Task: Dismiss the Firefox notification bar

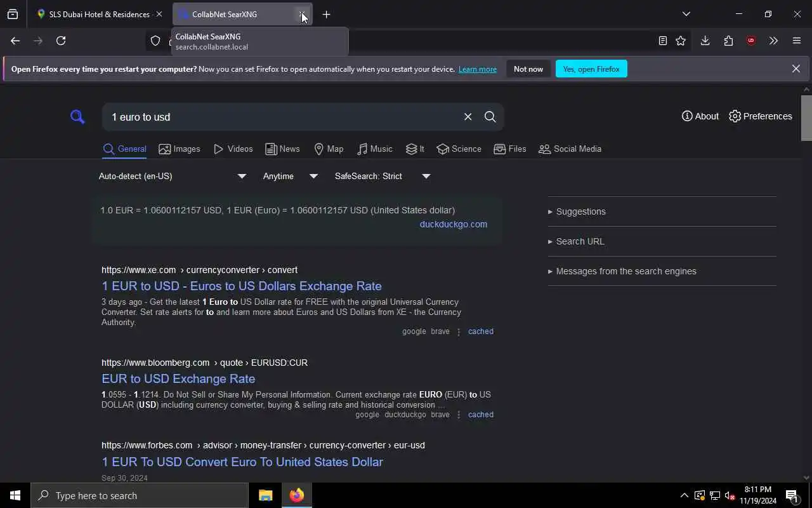Action: tap(796, 69)
